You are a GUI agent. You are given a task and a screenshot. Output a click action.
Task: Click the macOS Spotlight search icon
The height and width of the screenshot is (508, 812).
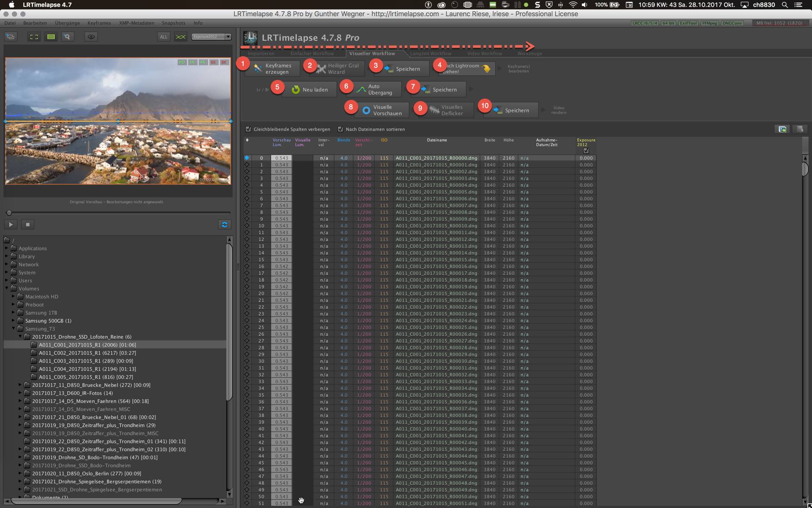pos(785,5)
